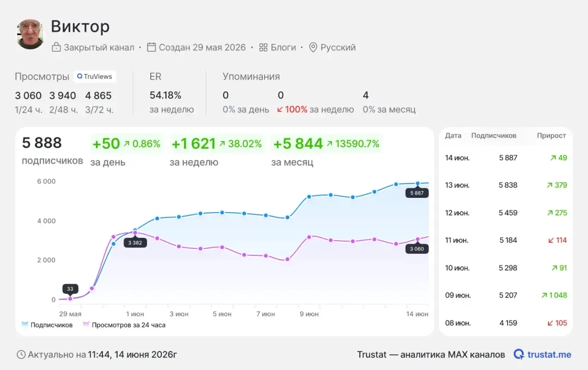Click the grid icon next to Блоги
The image size is (588, 370).
(263, 47)
